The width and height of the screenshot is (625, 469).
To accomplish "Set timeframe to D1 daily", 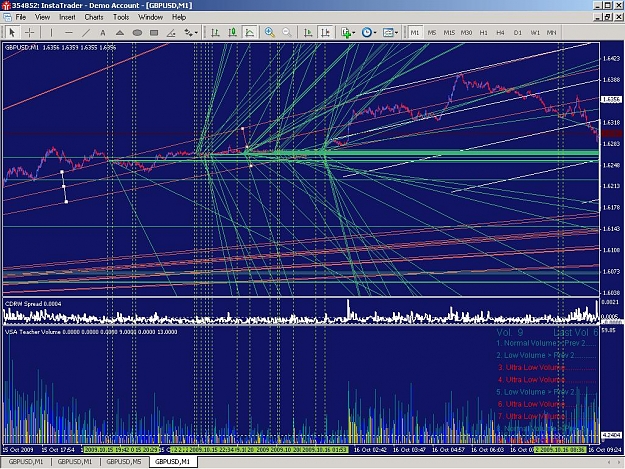I will 518,33.
